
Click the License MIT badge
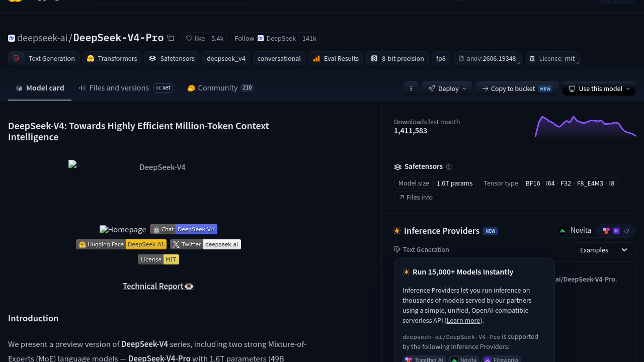[158, 259]
